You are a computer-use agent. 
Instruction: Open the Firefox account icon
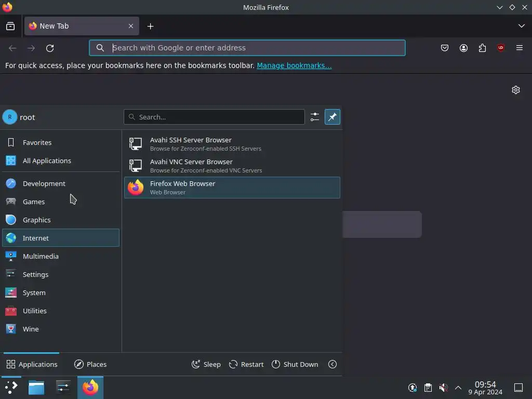point(463,48)
